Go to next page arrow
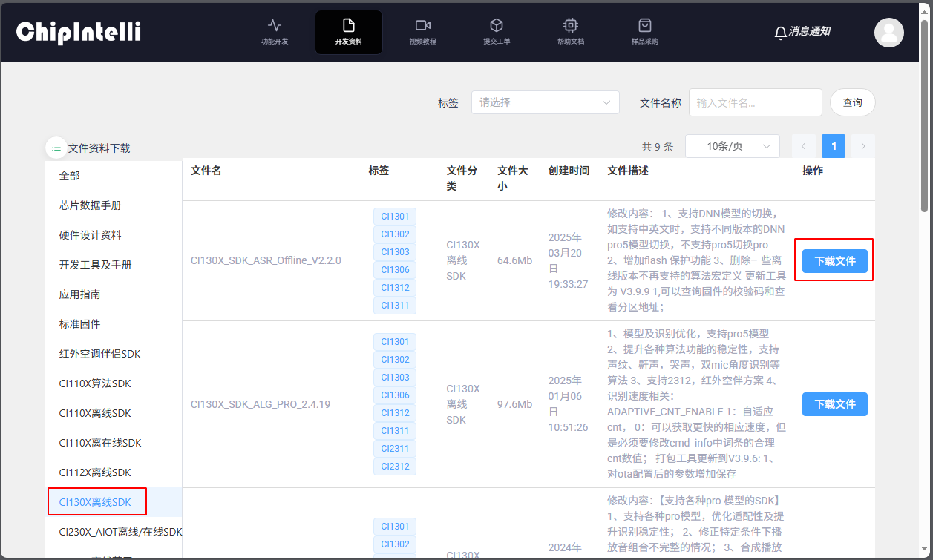933x560 pixels. [863, 146]
